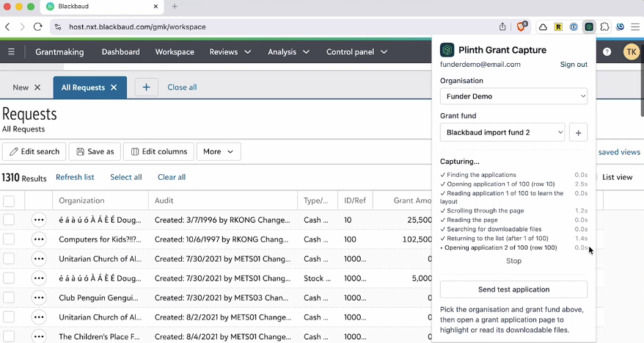Add a new workspace tab with plus button
644x343 pixels.
146,87
